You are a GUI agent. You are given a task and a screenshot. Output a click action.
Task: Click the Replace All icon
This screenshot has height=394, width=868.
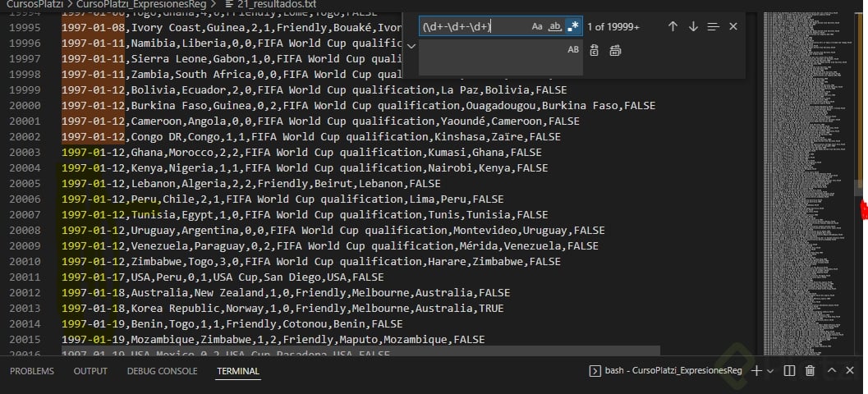pyautogui.click(x=615, y=51)
